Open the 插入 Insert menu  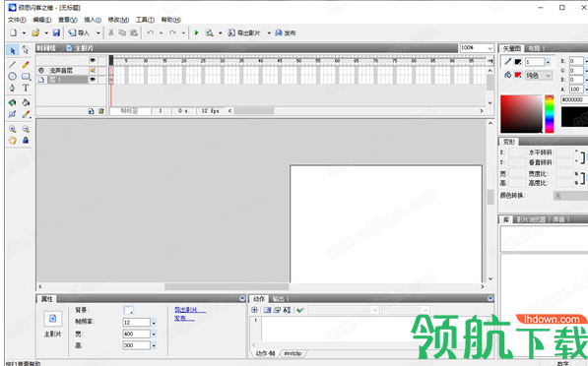pos(93,20)
